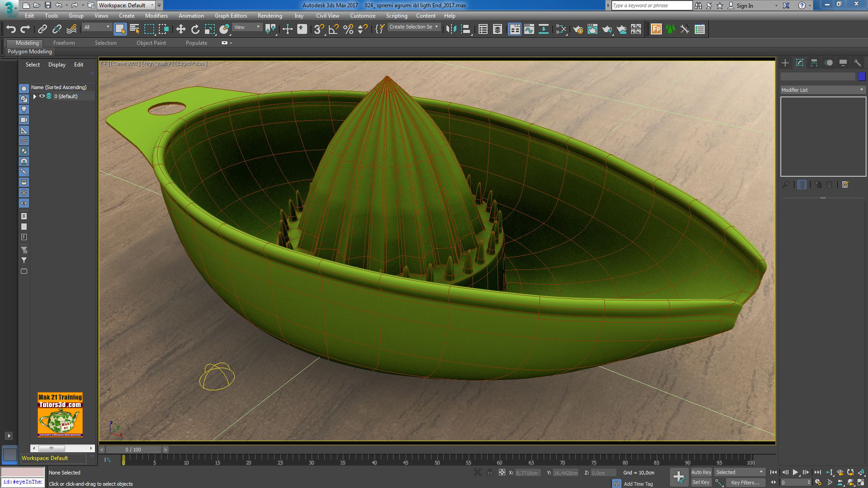Open Render Setup from the toolbar
This screenshot has height=488, width=868.
(578, 28)
